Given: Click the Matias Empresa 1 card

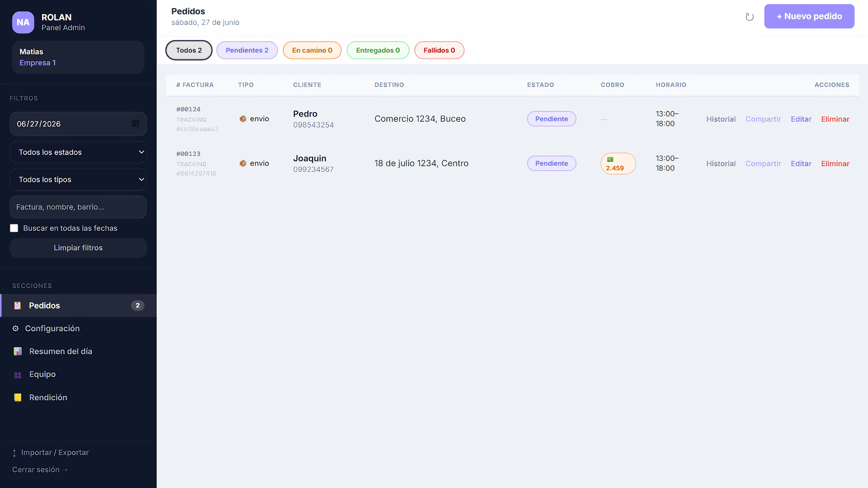Looking at the screenshot, I should point(78,57).
